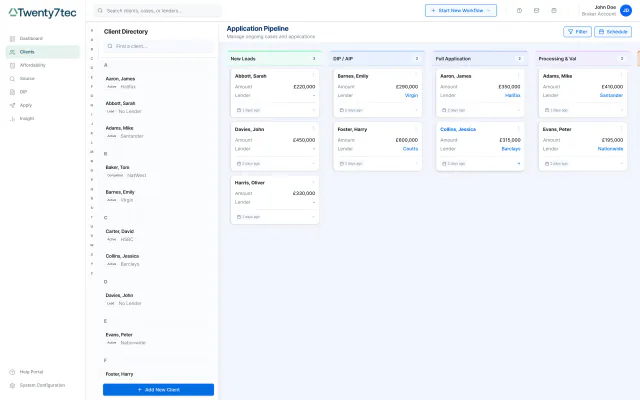The height and width of the screenshot is (400, 640).
Task: Click the Filter button
Action: coord(577,32)
